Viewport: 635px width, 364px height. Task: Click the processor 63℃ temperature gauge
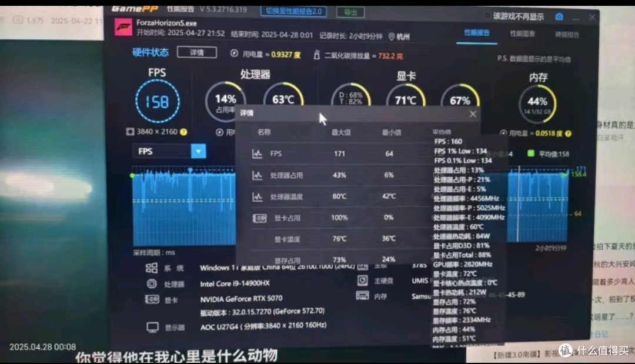tap(283, 95)
